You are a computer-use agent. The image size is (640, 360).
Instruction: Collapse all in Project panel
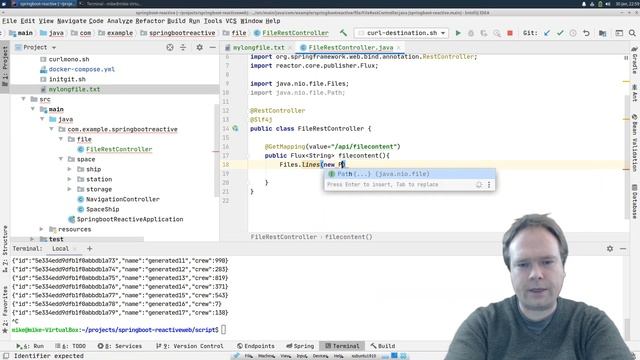[183, 47]
